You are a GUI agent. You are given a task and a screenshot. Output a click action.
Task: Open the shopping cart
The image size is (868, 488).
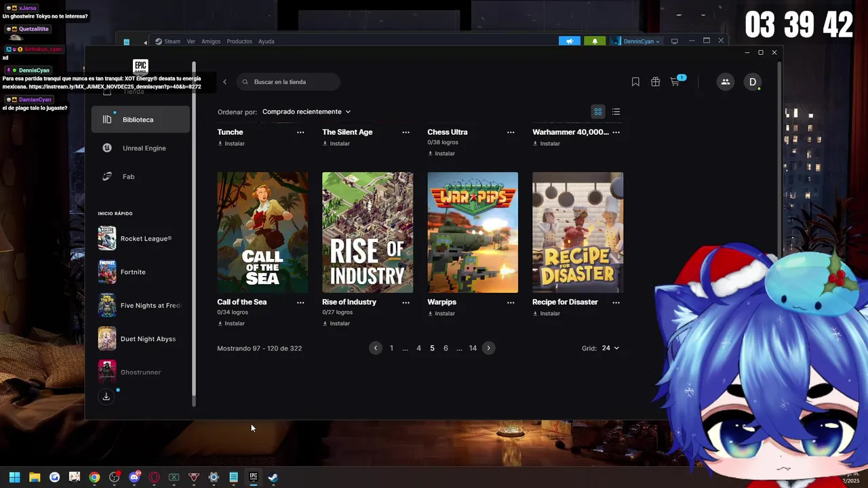[x=675, y=82]
